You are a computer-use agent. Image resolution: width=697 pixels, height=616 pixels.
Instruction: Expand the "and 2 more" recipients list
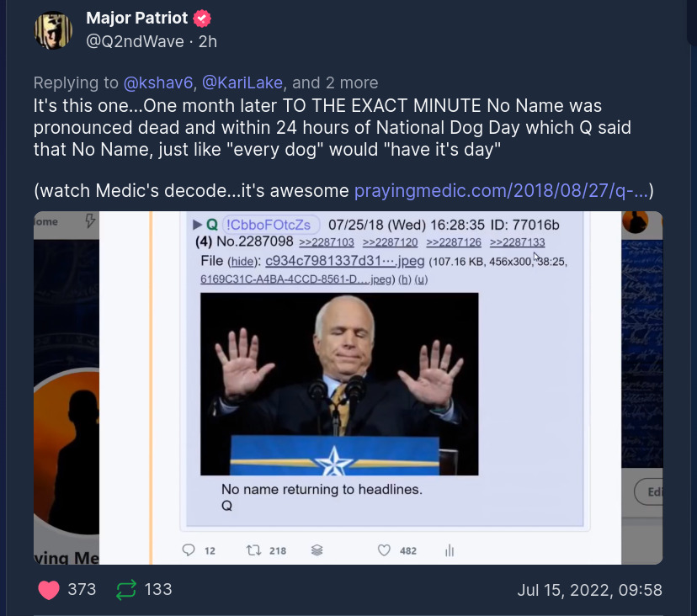(x=335, y=82)
